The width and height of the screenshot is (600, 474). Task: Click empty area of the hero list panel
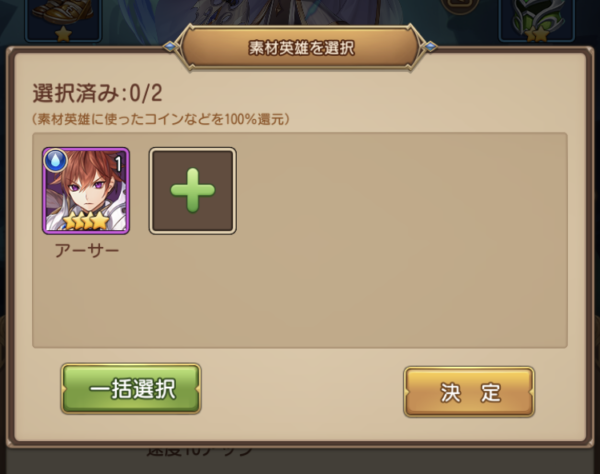(x=402, y=240)
